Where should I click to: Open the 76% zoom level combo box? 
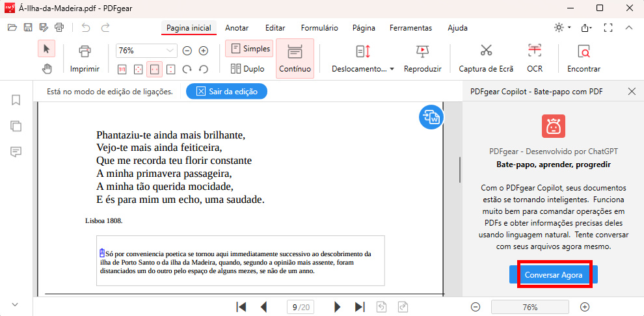click(146, 51)
